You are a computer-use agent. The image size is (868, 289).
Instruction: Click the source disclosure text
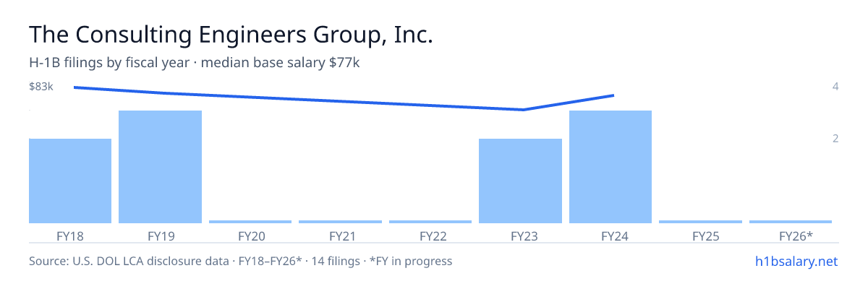tap(240, 261)
